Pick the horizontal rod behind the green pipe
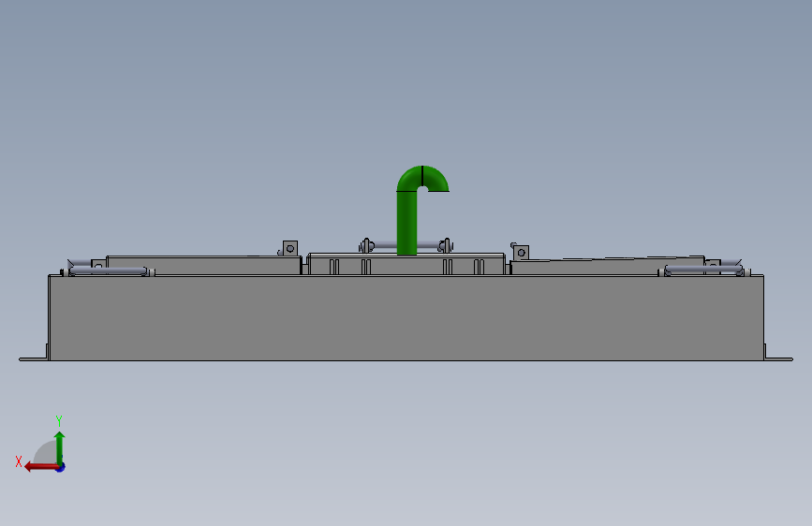 [x=406, y=245]
